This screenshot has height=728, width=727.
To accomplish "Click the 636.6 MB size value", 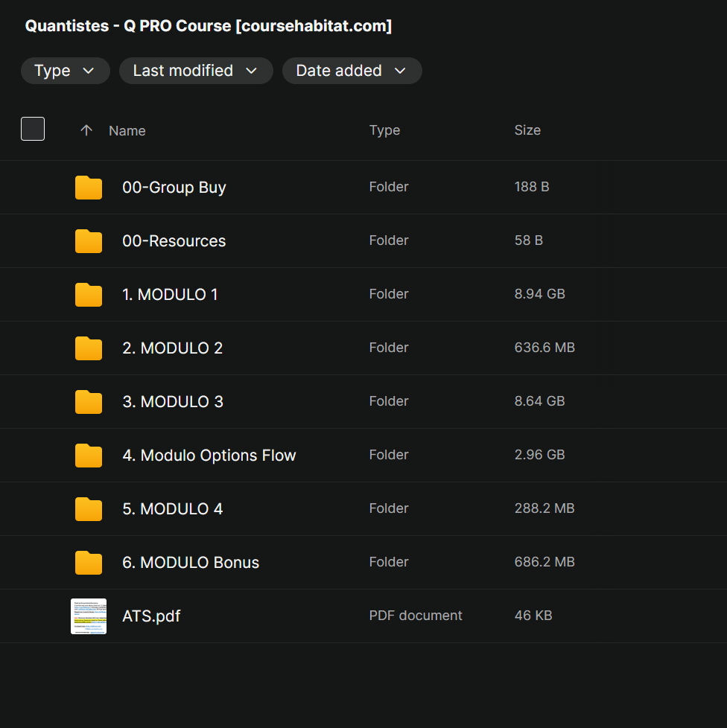I will click(545, 348).
